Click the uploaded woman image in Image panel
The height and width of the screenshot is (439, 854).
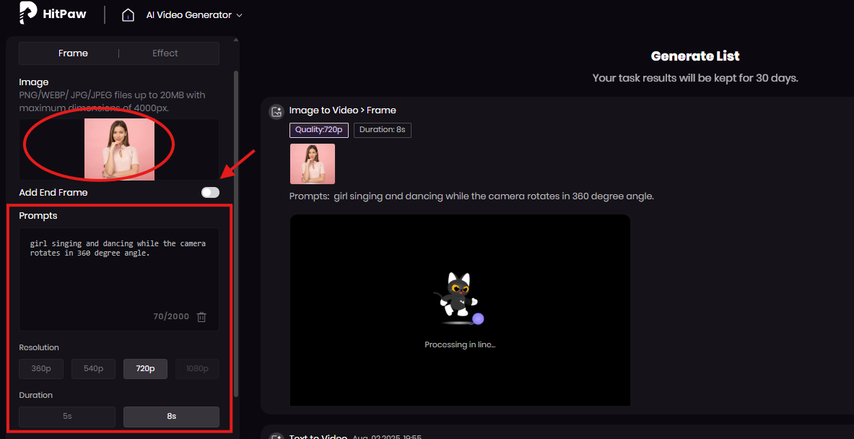tap(119, 149)
